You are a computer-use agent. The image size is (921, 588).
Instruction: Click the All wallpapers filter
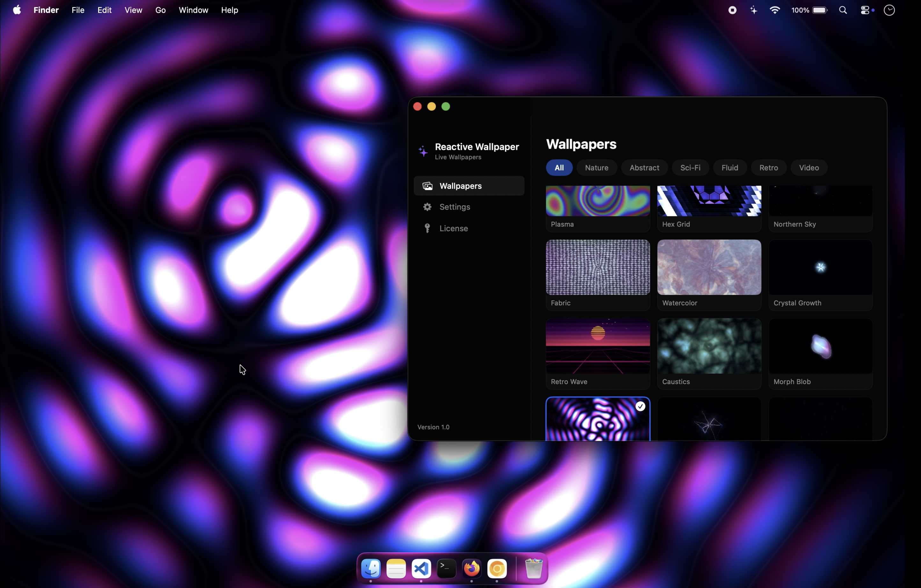(x=559, y=168)
